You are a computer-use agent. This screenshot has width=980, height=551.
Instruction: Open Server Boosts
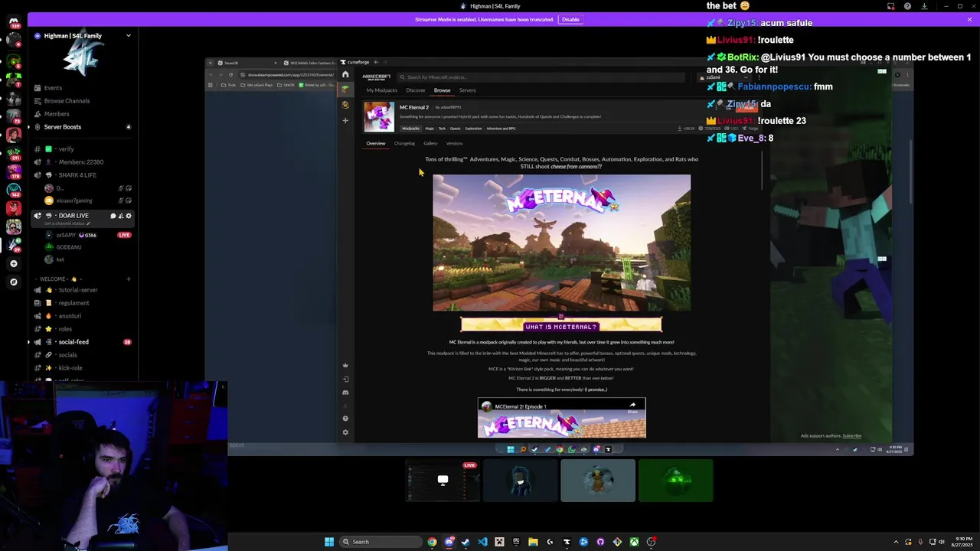tap(83, 127)
